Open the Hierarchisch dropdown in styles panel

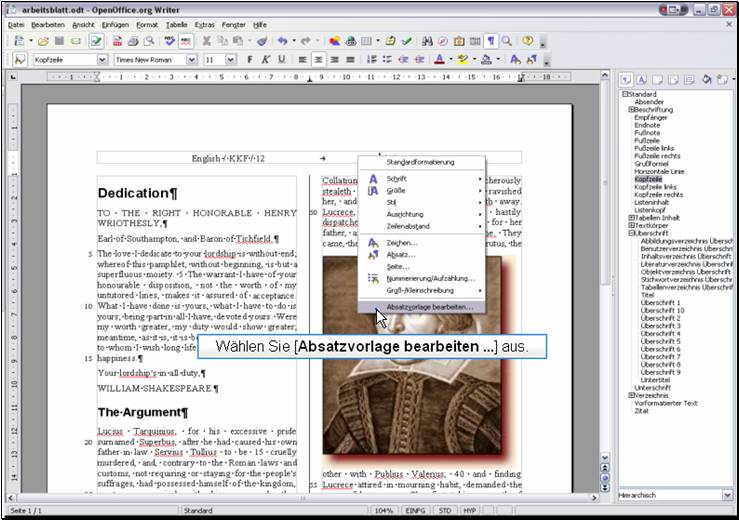[727, 495]
